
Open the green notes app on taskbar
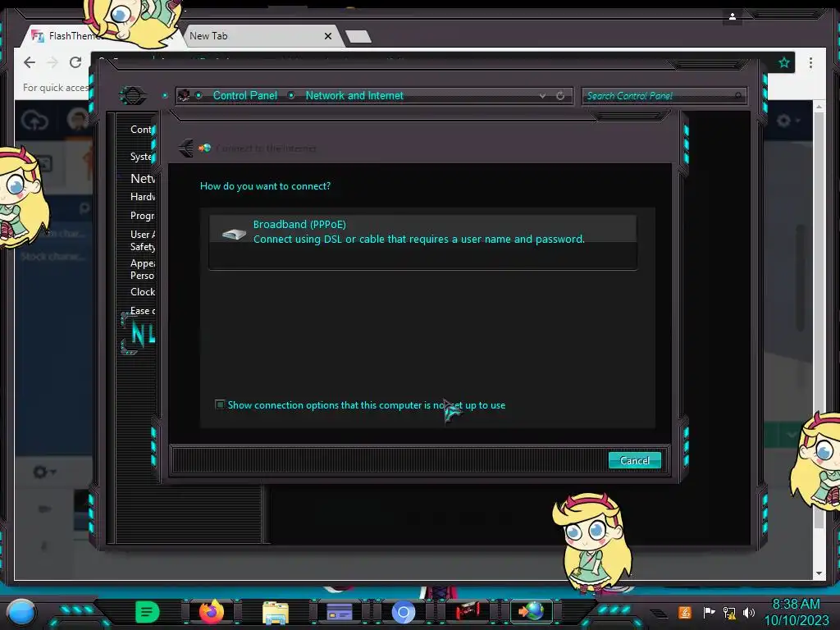point(147,612)
